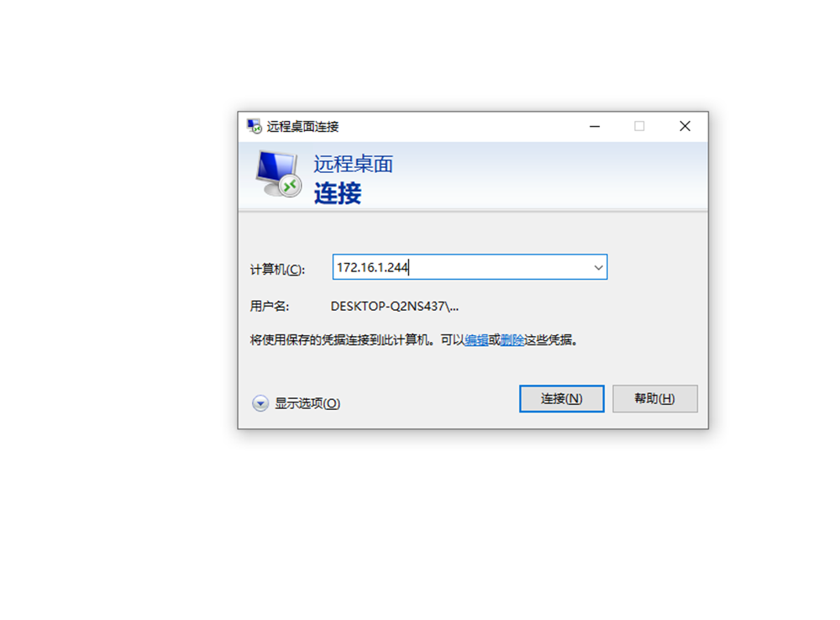Click the 帮助(H) help button
The width and height of the screenshot is (840, 620).
654,399
